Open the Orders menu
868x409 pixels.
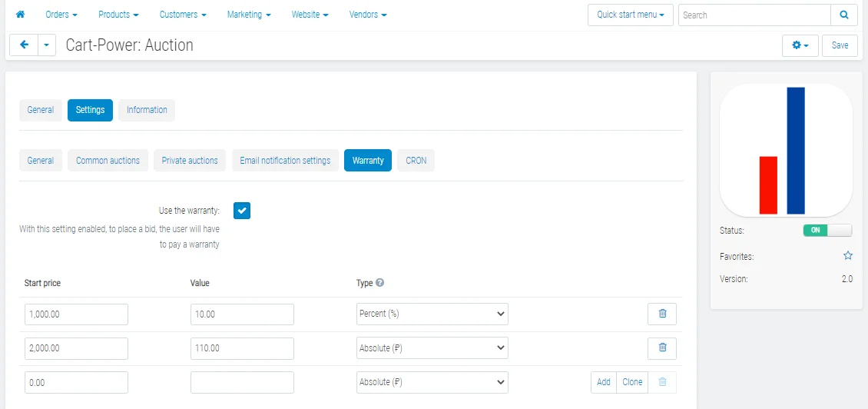61,15
